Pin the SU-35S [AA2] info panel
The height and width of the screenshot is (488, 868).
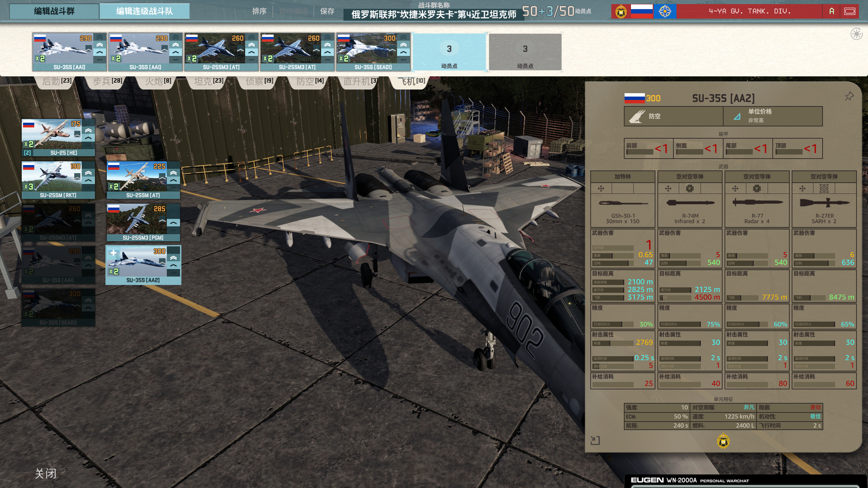point(849,96)
